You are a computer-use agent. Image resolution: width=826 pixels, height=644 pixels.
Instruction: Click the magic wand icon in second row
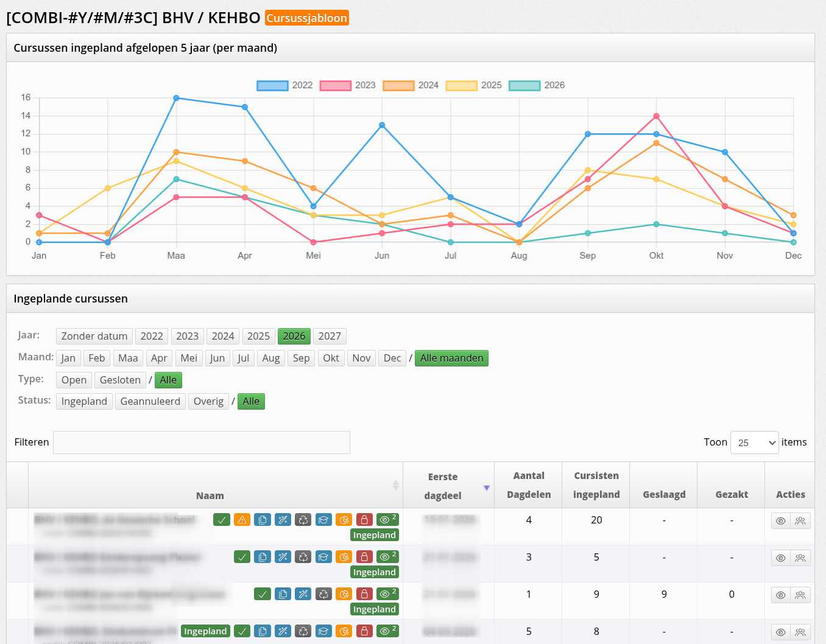(283, 557)
